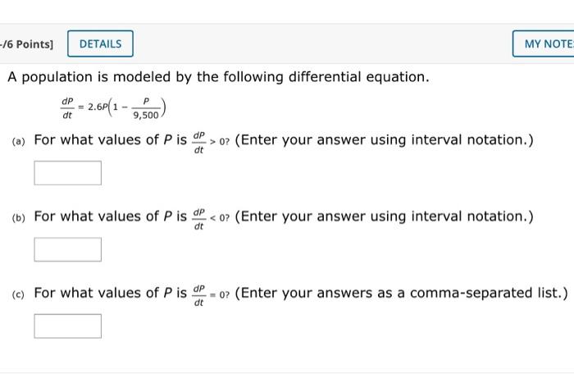
Task: Click the interval notation hint in part (a)
Action: [x=384, y=140]
